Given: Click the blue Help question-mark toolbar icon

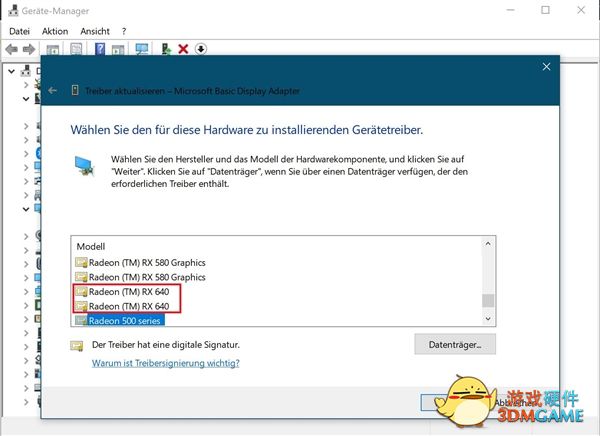Looking at the screenshot, I should pyautogui.click(x=100, y=49).
